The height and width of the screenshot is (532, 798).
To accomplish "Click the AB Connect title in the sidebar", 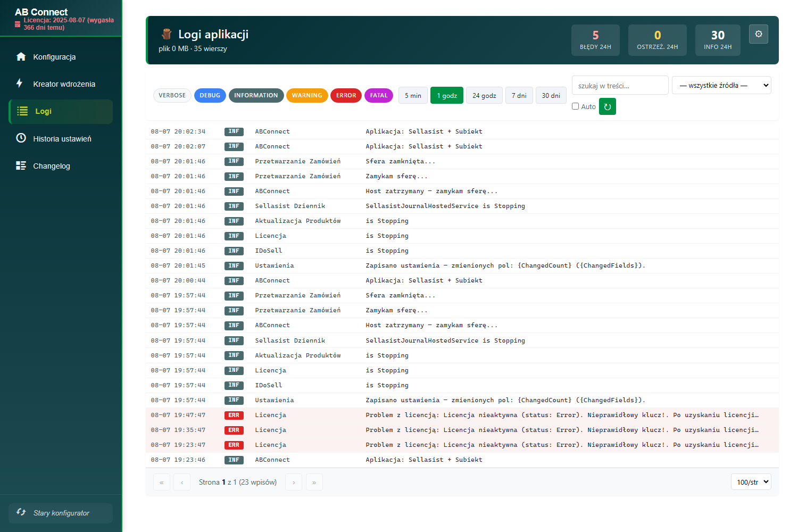I will (x=41, y=12).
